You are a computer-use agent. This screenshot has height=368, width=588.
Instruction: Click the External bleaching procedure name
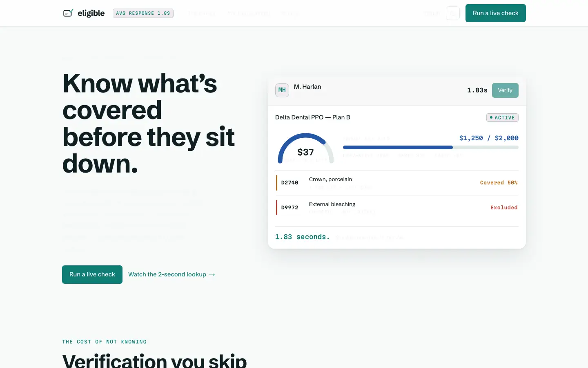pyautogui.click(x=332, y=204)
